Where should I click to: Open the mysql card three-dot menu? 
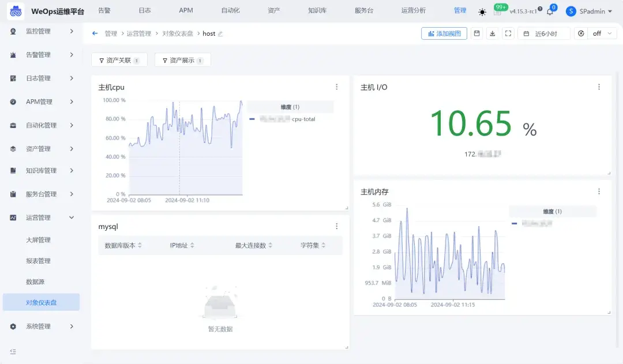tap(337, 226)
